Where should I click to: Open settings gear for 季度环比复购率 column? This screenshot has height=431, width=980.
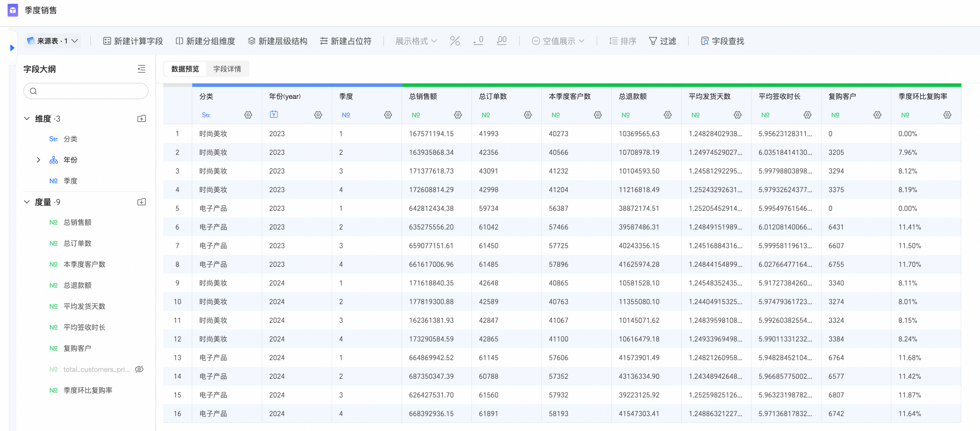(947, 115)
